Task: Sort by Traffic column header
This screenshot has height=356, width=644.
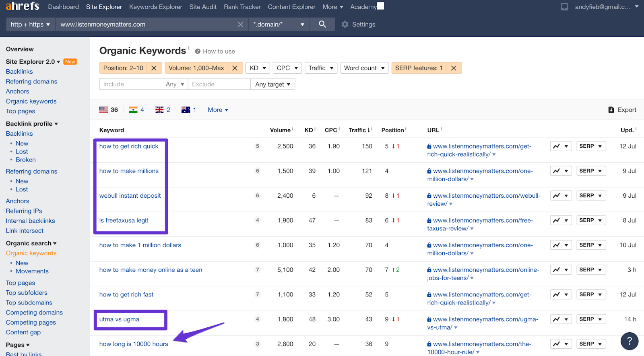Action: [x=359, y=130]
